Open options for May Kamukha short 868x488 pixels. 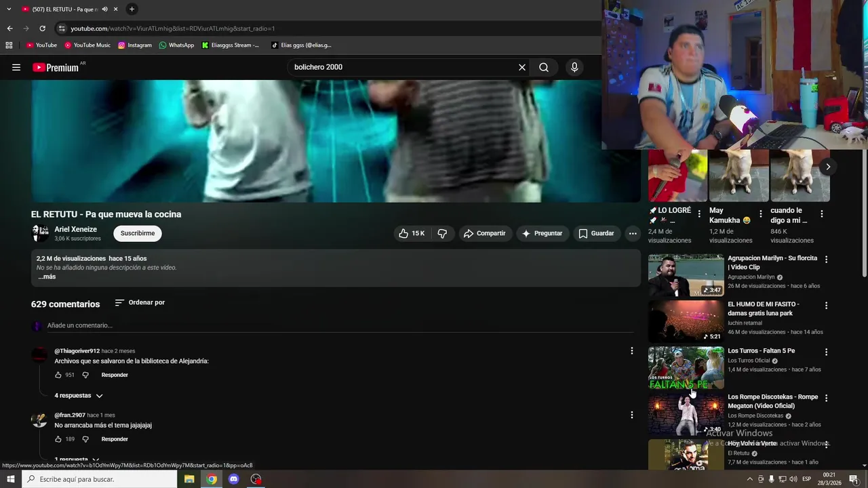pyautogui.click(x=760, y=213)
